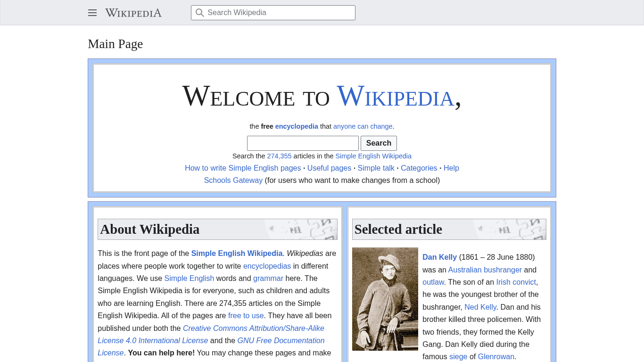
Task: Click the 'Main Page' title text
Action: click(116, 44)
